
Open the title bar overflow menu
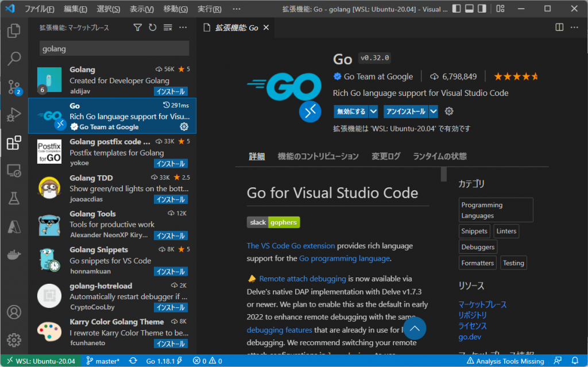click(x=237, y=9)
